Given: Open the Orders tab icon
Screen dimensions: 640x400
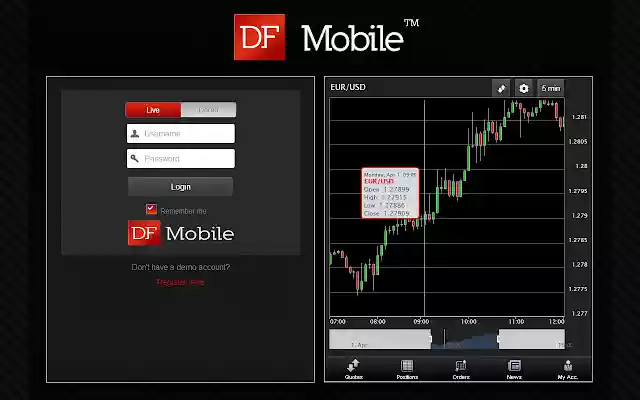Looking at the screenshot, I should [461, 369].
